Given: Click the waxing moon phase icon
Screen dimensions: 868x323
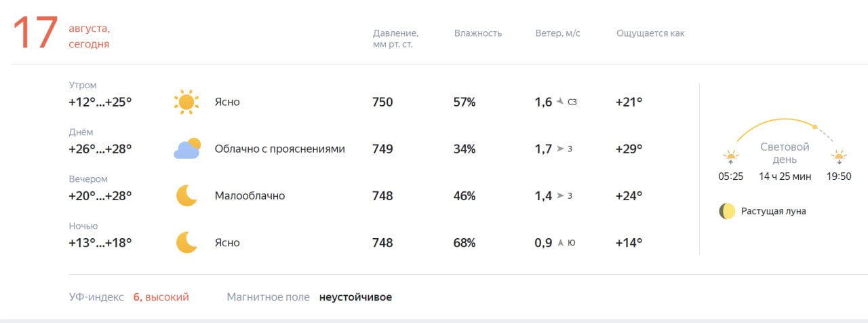Looking at the screenshot, I should (727, 211).
